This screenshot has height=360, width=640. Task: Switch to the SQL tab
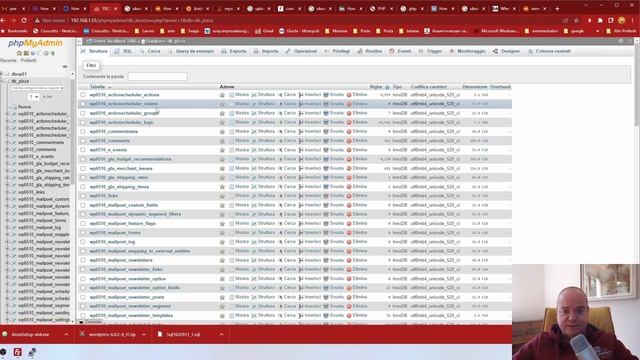click(123, 51)
